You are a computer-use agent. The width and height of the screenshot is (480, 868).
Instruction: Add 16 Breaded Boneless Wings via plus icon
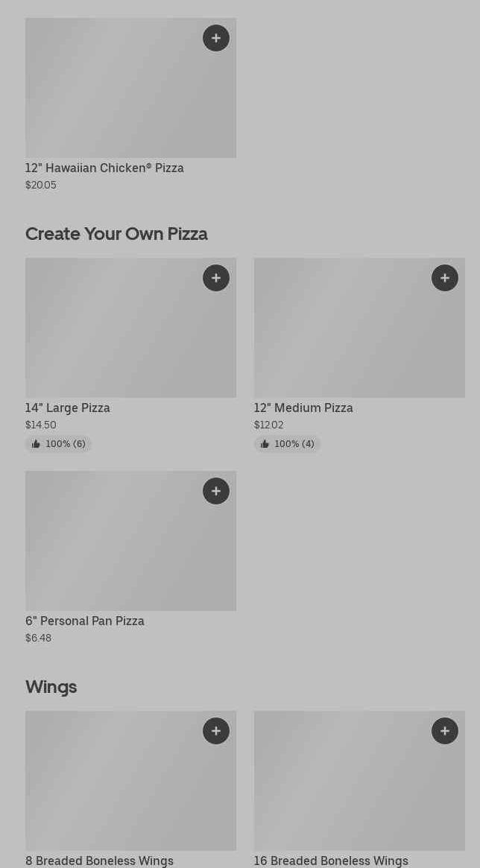pos(445,731)
